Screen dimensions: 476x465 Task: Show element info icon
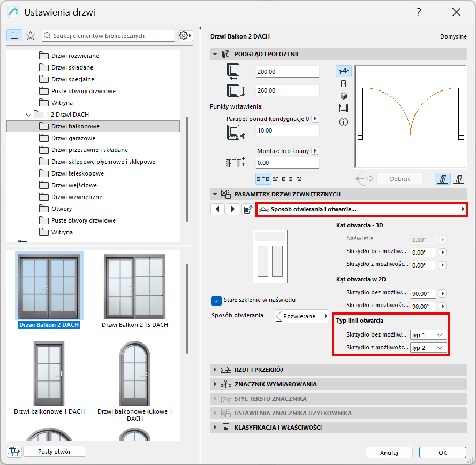click(344, 122)
